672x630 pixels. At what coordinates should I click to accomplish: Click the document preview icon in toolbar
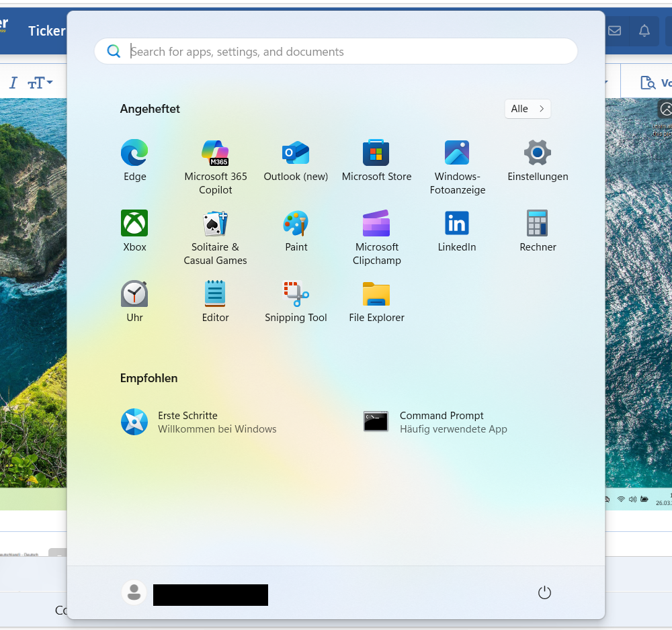tap(648, 82)
